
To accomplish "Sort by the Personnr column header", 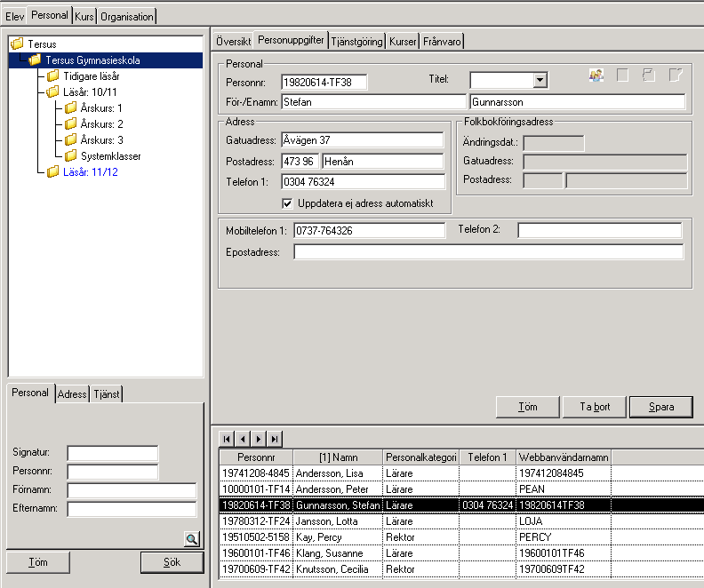I will tap(256, 457).
